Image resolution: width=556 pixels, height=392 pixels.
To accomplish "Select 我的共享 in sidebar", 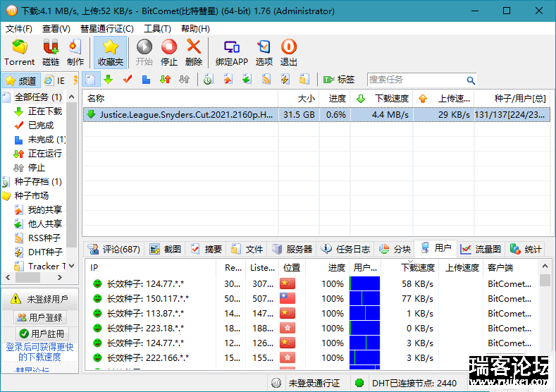I will tap(45, 209).
